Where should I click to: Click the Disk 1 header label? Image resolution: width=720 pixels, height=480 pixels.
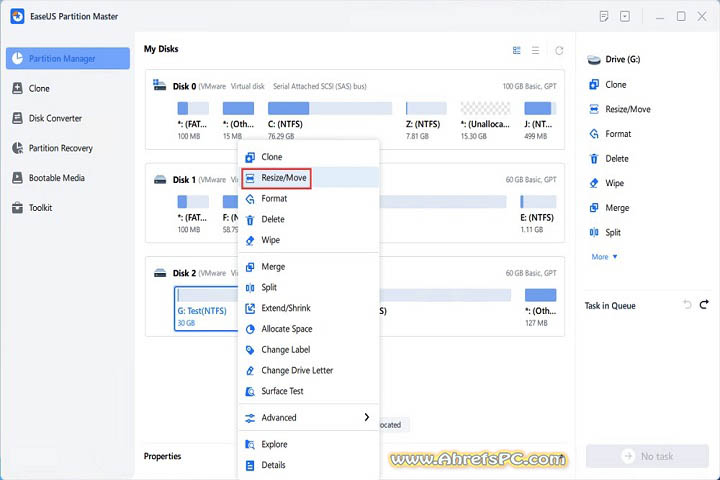184,180
